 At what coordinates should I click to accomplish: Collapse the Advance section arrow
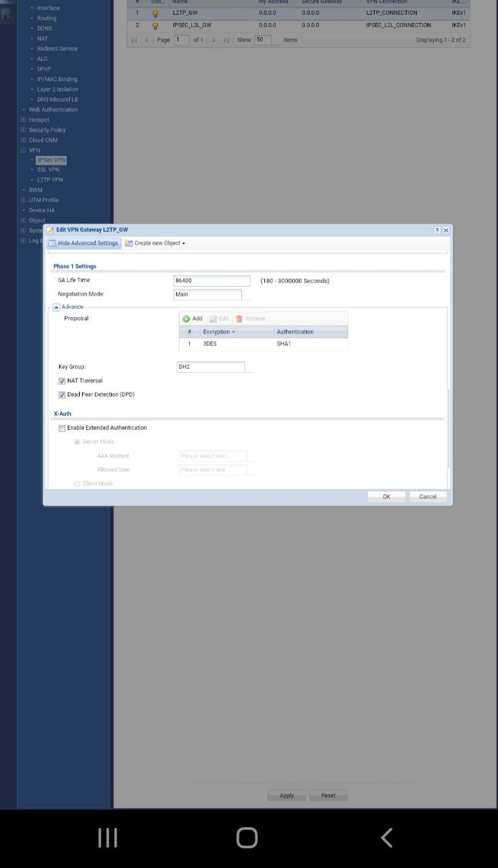(56, 307)
